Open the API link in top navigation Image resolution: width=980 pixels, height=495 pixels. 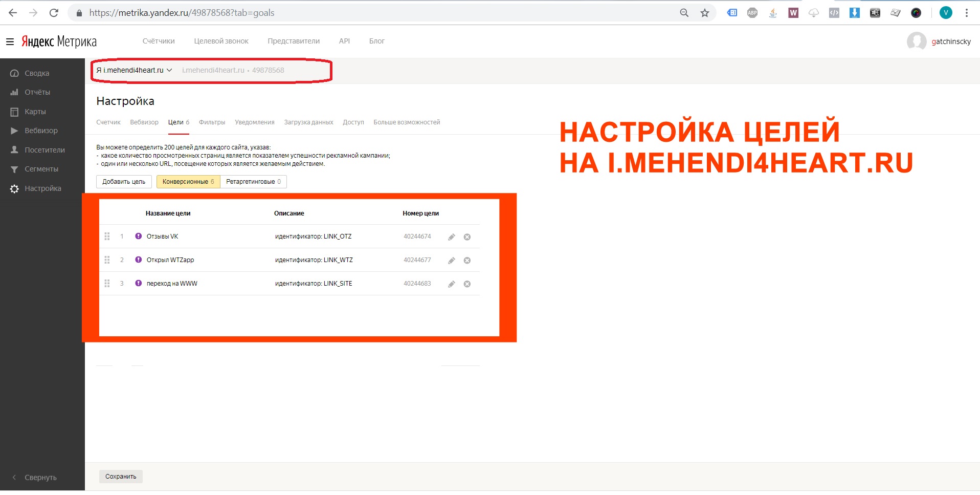click(x=344, y=41)
